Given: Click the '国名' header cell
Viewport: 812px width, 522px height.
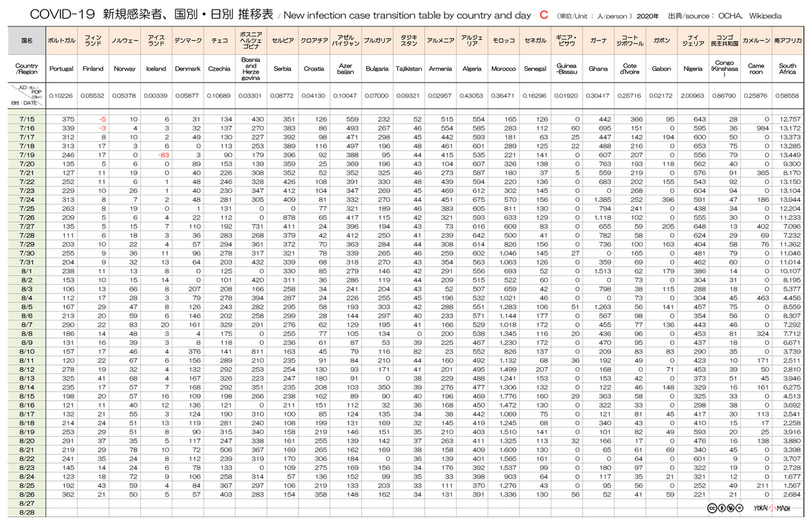Looking at the screenshot, I should point(27,41).
